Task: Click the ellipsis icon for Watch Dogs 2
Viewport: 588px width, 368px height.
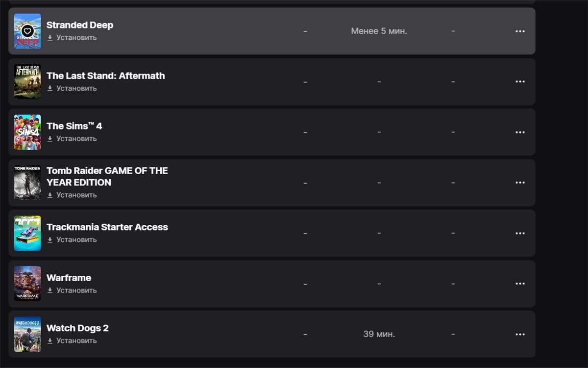Action: point(520,335)
